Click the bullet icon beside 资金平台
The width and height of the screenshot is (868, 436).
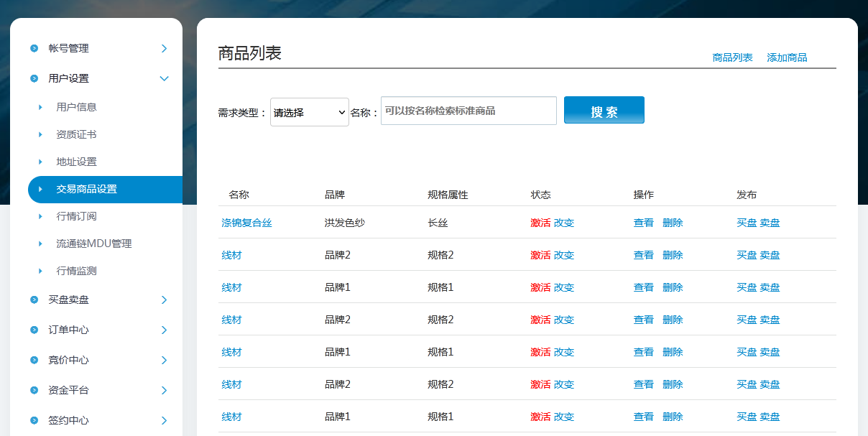34,390
